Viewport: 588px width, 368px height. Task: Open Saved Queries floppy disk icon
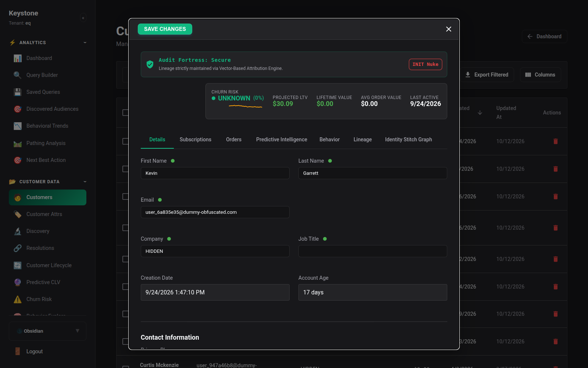(18, 92)
